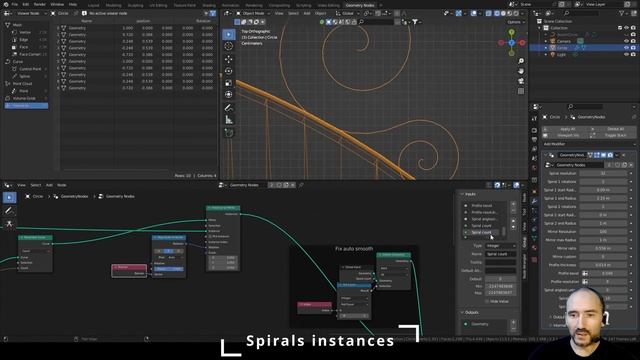
Task: Click the zoom magnifier viewport navigation icon
Action: tap(521, 61)
